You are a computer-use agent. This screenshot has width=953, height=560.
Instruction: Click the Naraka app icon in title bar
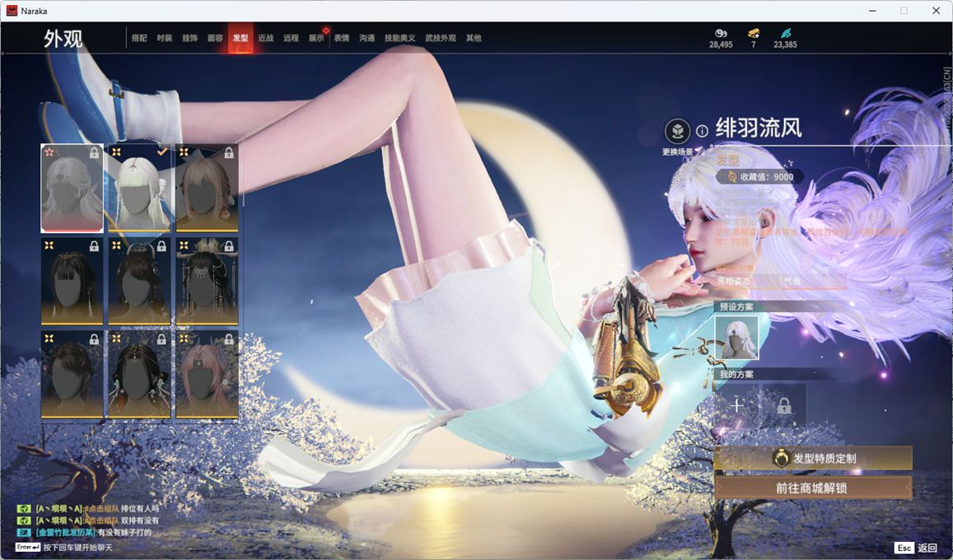12,11
